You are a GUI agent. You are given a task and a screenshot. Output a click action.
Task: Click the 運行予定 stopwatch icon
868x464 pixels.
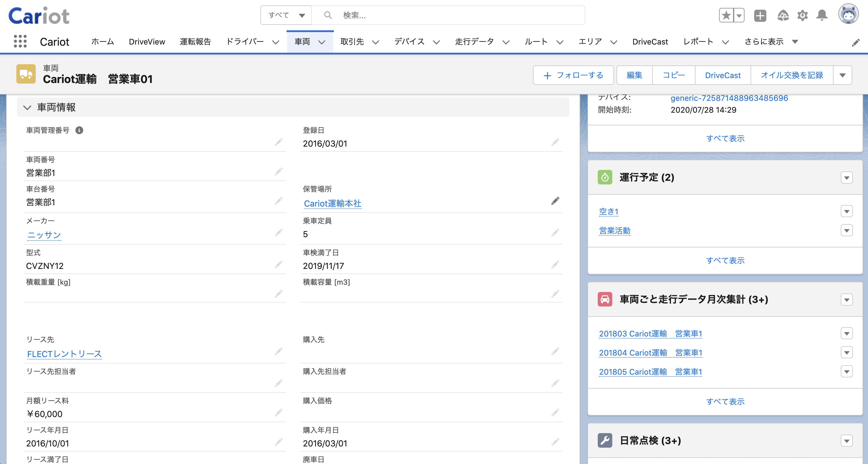(x=605, y=177)
